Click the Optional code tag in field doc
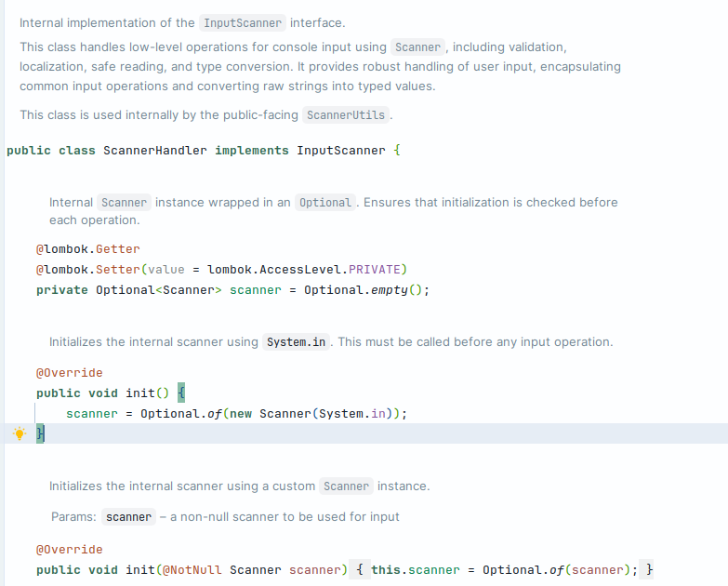Image resolution: width=728 pixels, height=586 pixels. click(x=325, y=203)
